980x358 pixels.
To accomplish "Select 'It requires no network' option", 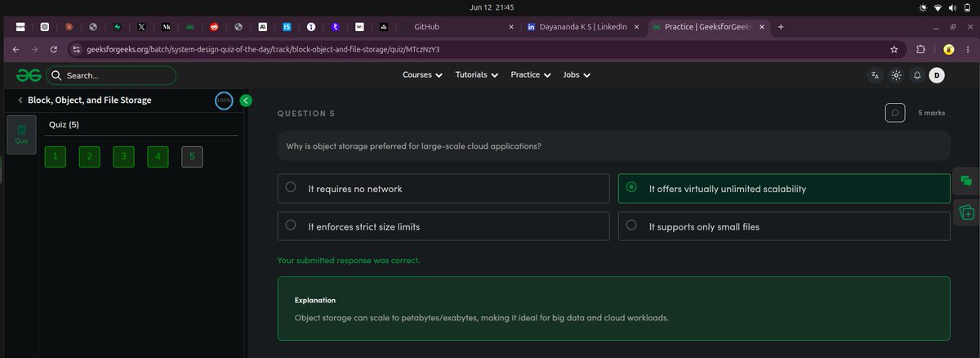I will [443, 189].
